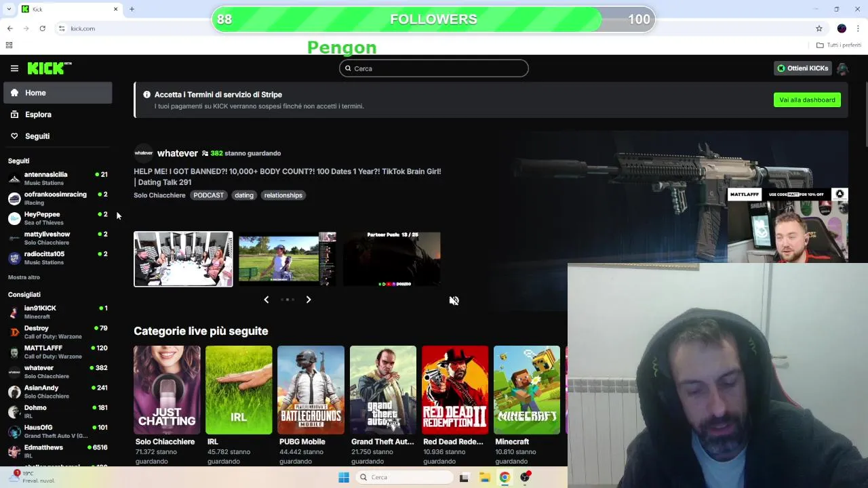Open Chrome from the taskbar

pyautogui.click(x=505, y=477)
